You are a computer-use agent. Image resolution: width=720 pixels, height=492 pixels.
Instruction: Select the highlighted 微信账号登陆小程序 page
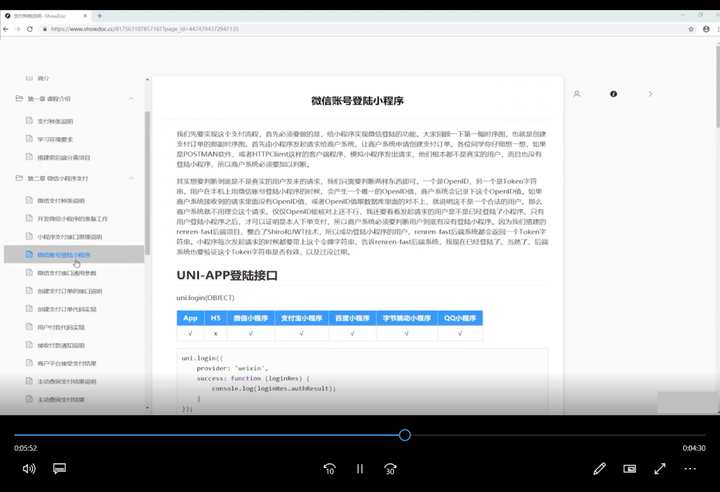(74, 254)
